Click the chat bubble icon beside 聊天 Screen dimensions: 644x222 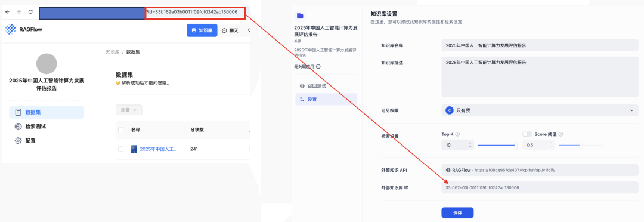[224, 30]
